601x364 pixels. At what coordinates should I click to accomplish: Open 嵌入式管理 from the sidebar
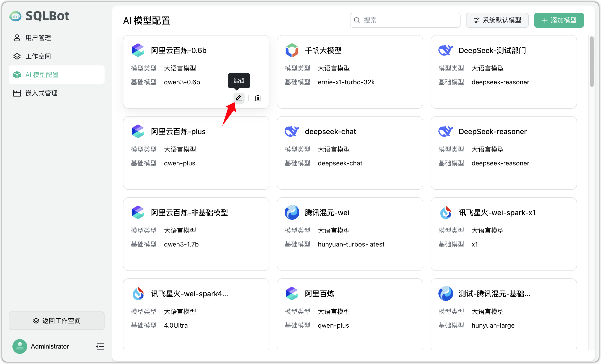click(x=41, y=93)
